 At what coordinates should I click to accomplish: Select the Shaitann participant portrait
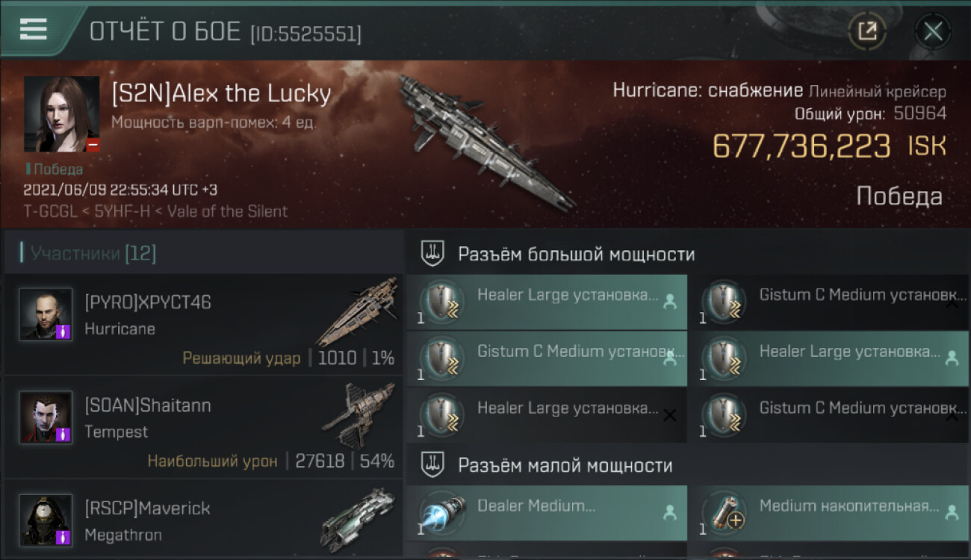tap(46, 417)
